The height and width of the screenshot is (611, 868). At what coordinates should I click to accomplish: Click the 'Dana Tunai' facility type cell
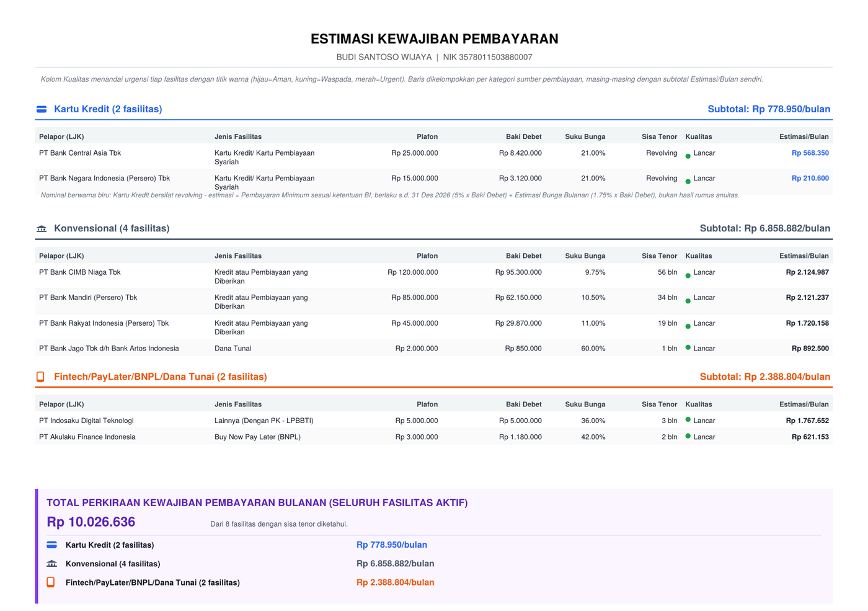(x=233, y=349)
